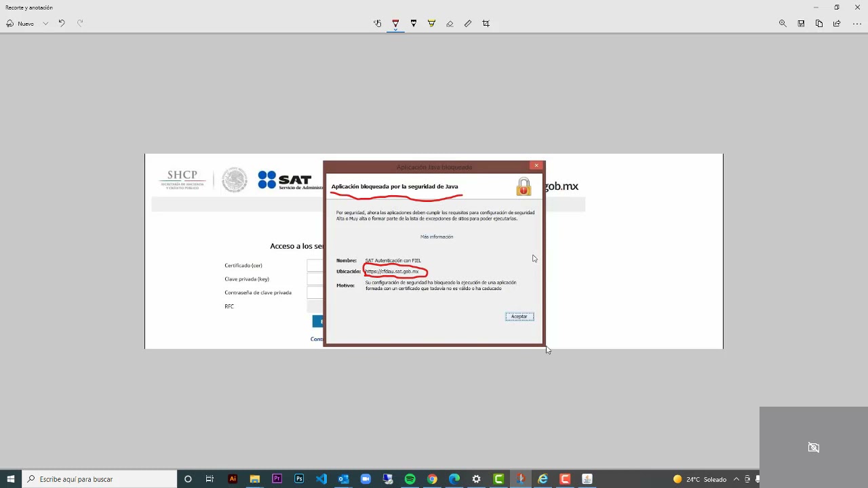
Task: Select the yellow highlighter tool
Action: coord(431,23)
